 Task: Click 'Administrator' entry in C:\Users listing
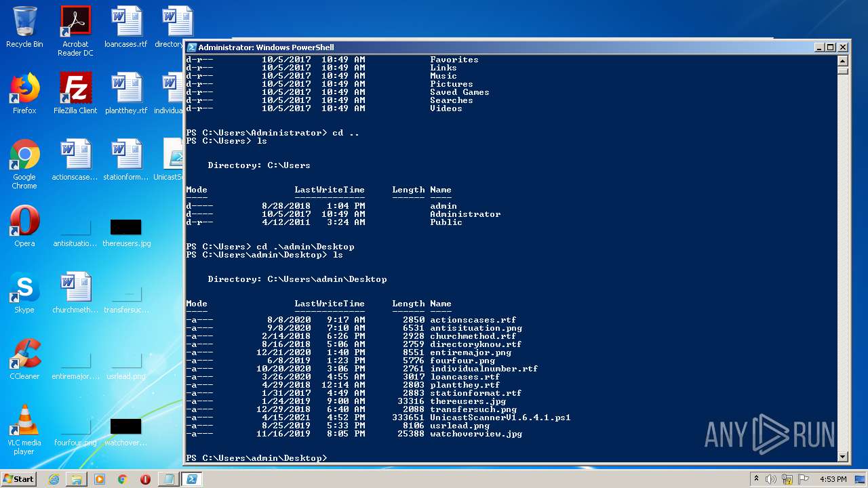(x=465, y=214)
